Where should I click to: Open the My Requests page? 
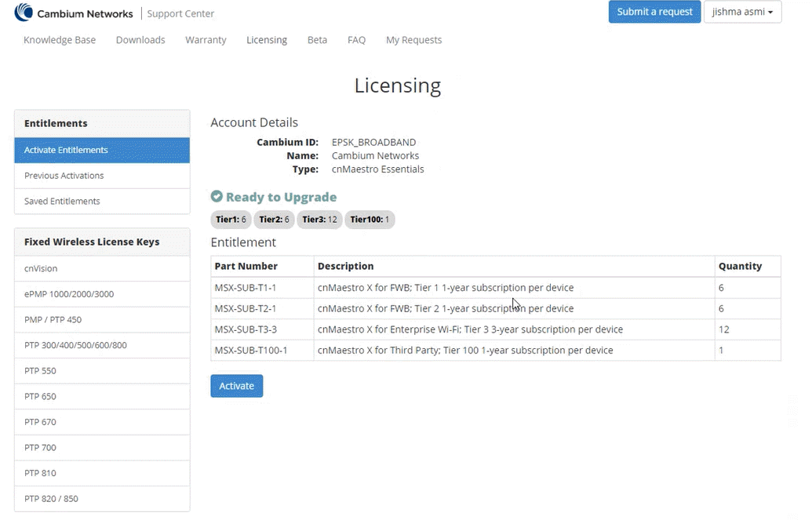click(413, 39)
